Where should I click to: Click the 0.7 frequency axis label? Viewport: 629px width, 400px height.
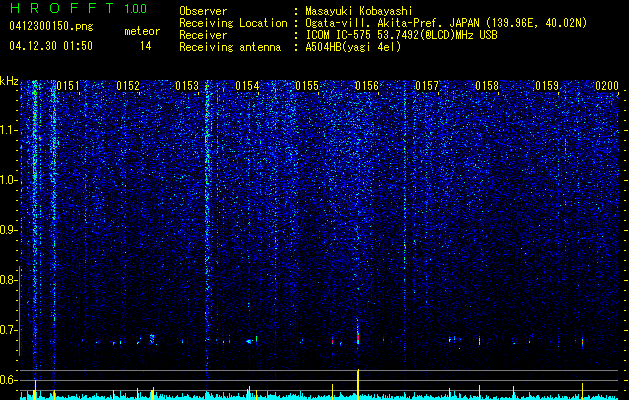pos(8,330)
